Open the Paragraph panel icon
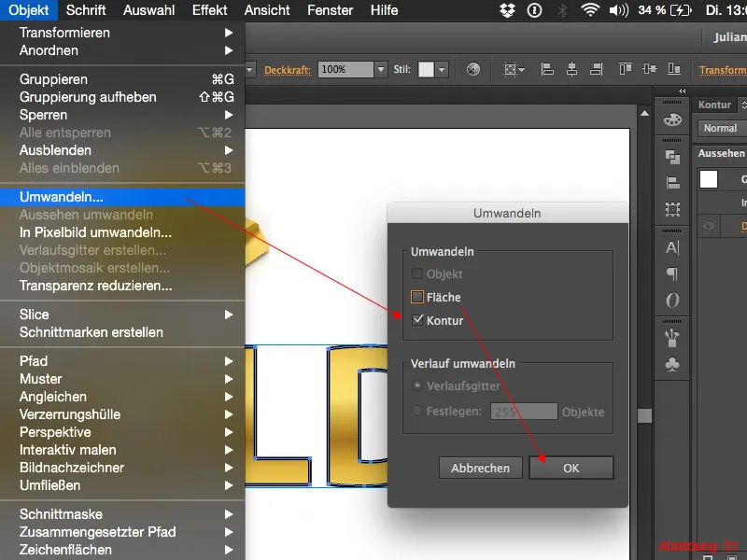747x560 pixels. (x=672, y=273)
